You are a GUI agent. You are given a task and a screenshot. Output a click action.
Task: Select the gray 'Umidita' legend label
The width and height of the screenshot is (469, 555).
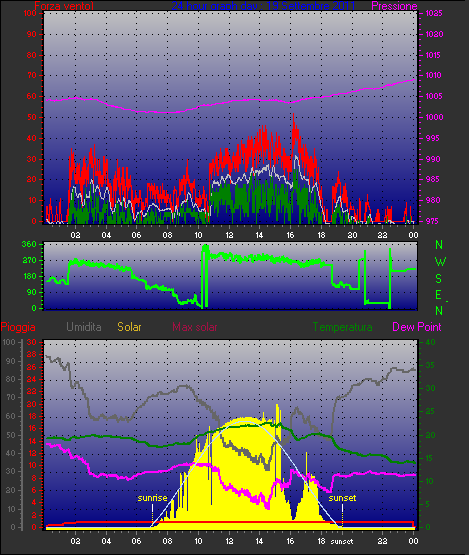pyautogui.click(x=84, y=327)
